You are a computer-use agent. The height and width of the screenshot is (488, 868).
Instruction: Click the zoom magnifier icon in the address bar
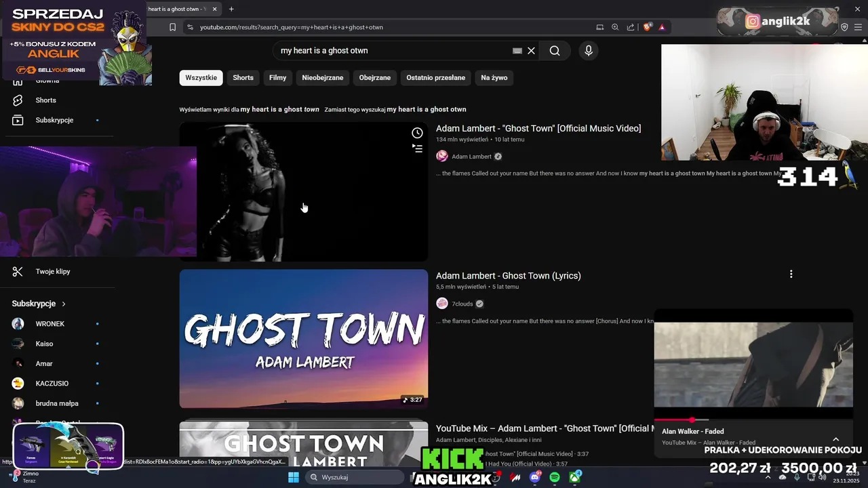pos(615,27)
